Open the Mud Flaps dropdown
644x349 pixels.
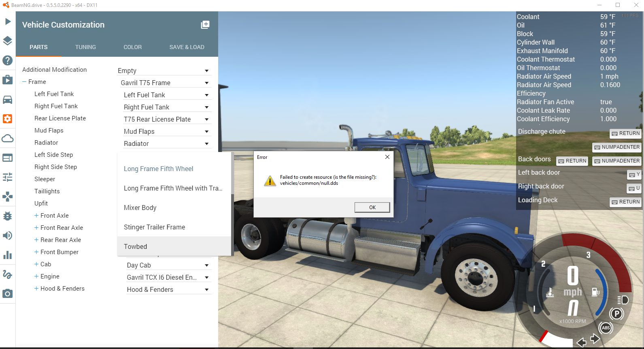168,131
